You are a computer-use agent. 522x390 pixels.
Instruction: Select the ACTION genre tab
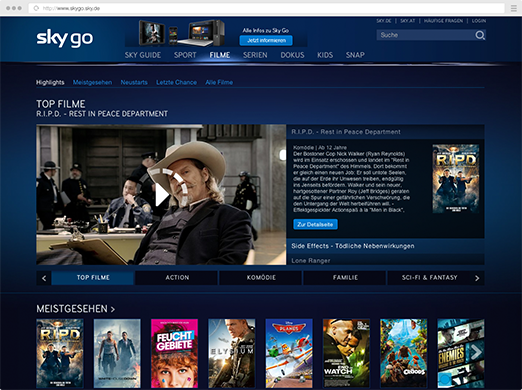click(x=177, y=278)
